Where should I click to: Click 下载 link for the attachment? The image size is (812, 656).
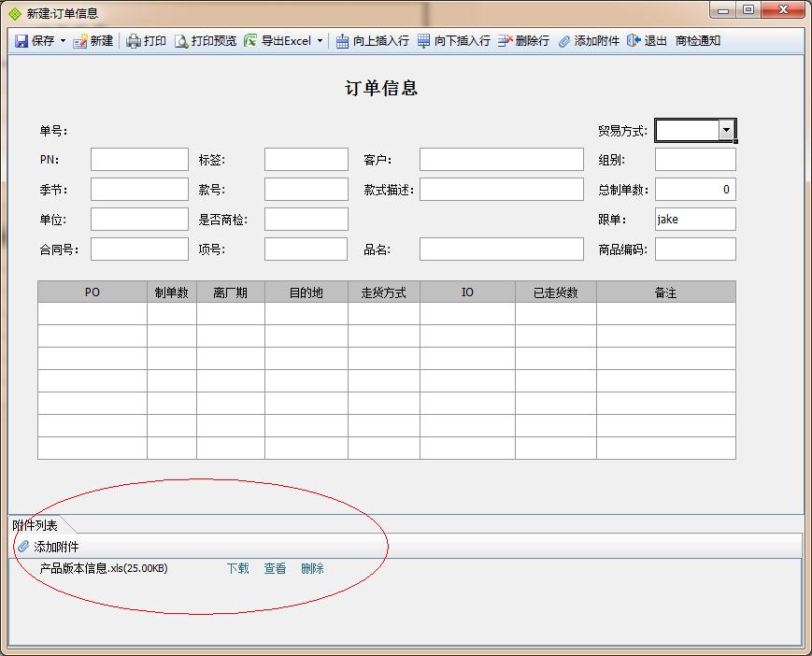click(x=237, y=568)
